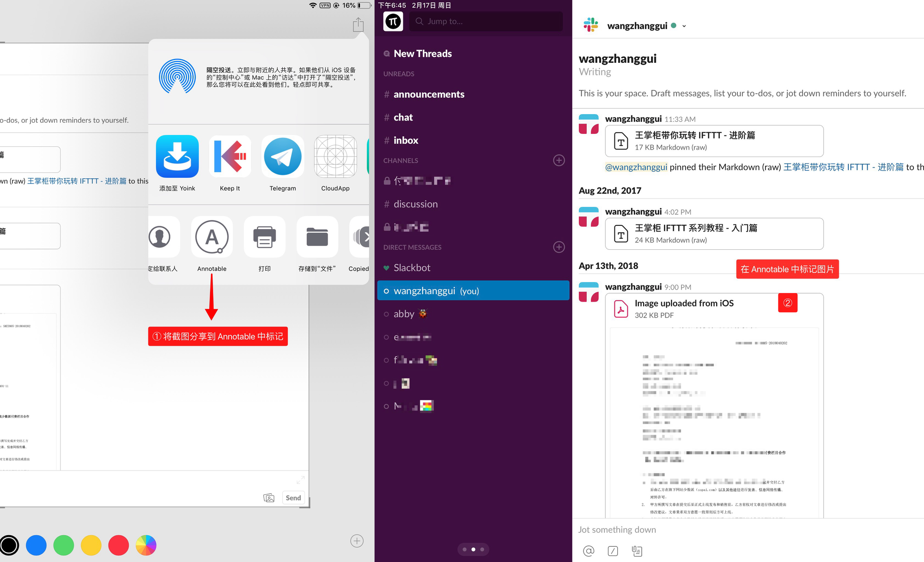Share to Telegram app icon
The image size is (924, 562).
pyautogui.click(x=283, y=157)
